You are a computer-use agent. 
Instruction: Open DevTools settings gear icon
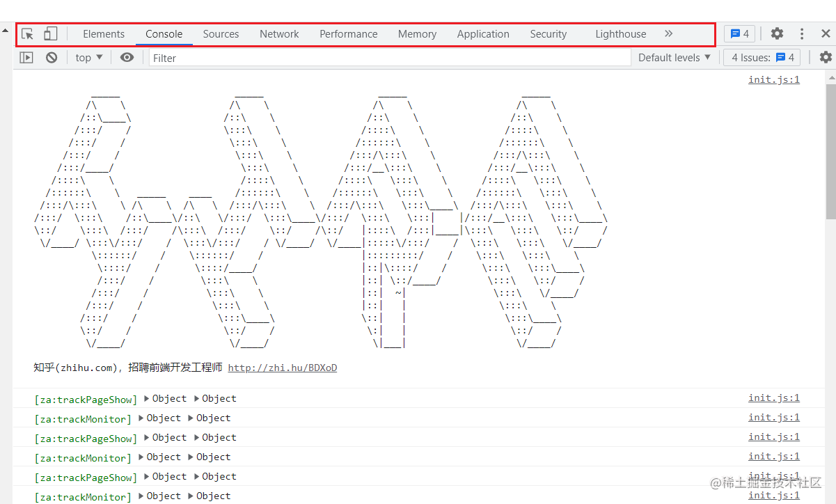[777, 33]
